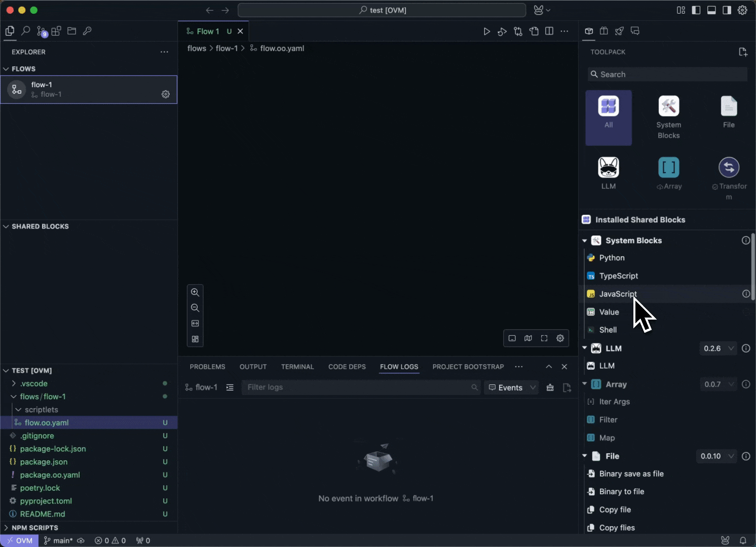Zoom out on the flow canvas
The image size is (756, 547).
click(x=195, y=308)
